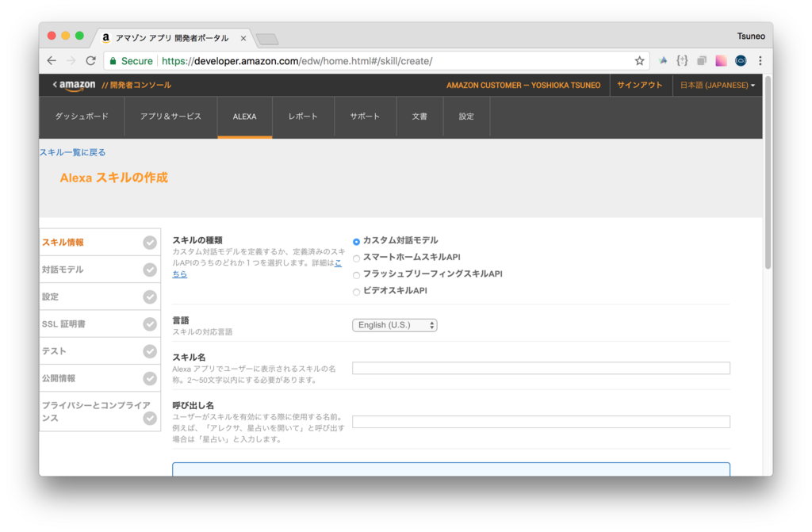
Task: Click checkmark icon in sidebar 設定 row
Action: coord(150,297)
